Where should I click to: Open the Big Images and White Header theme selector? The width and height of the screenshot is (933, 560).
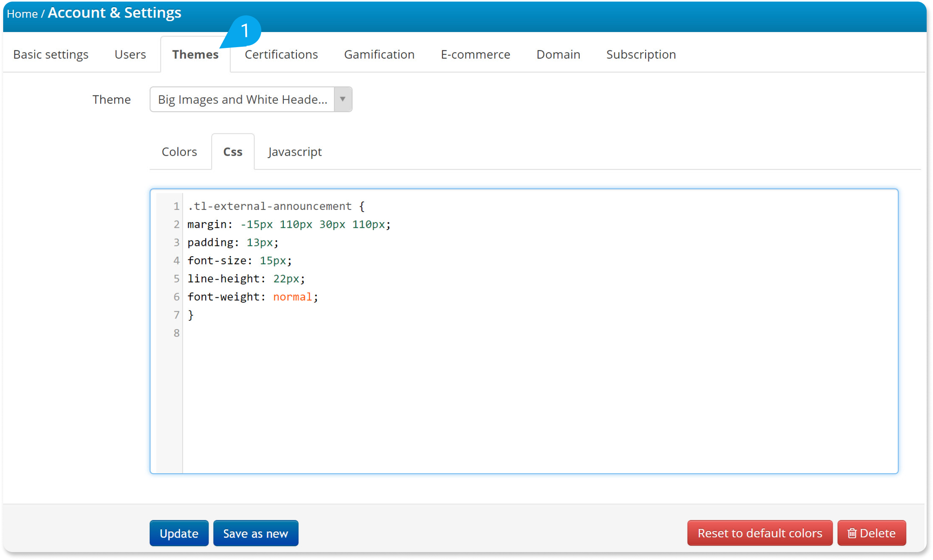[243, 99]
